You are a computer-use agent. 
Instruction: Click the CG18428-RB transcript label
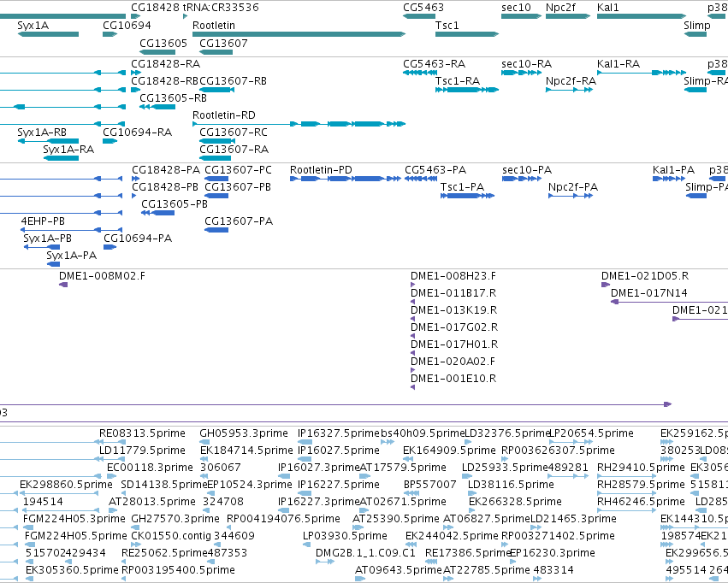pyautogui.click(x=164, y=81)
